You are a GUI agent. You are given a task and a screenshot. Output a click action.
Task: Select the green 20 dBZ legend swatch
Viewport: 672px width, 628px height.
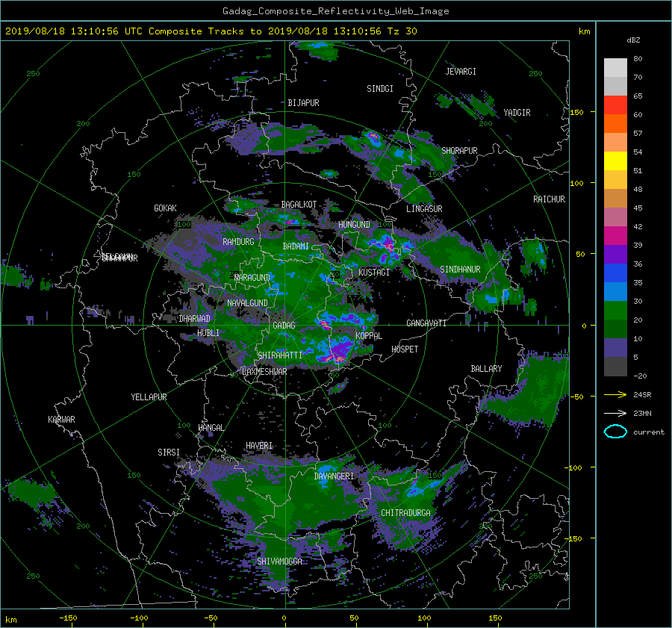(x=615, y=311)
